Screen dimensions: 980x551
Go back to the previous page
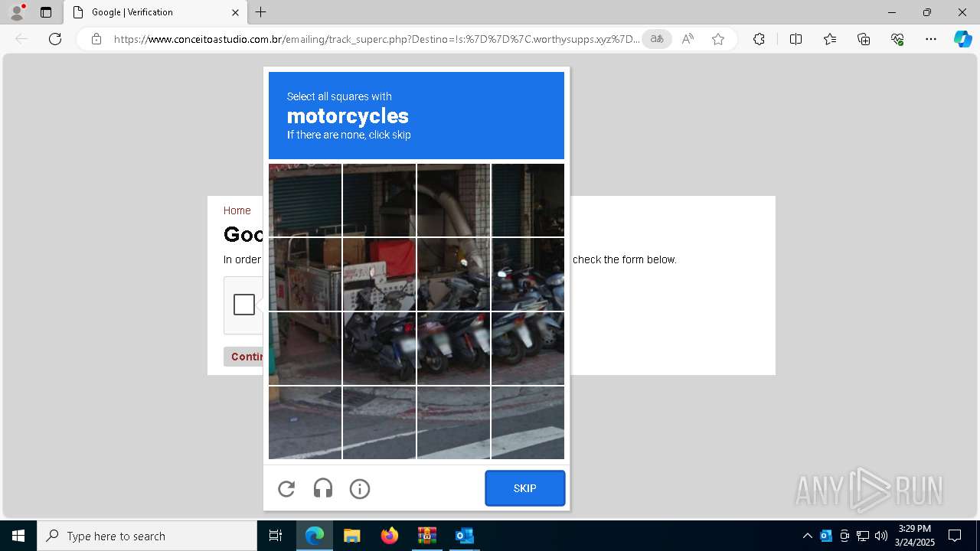point(21,39)
